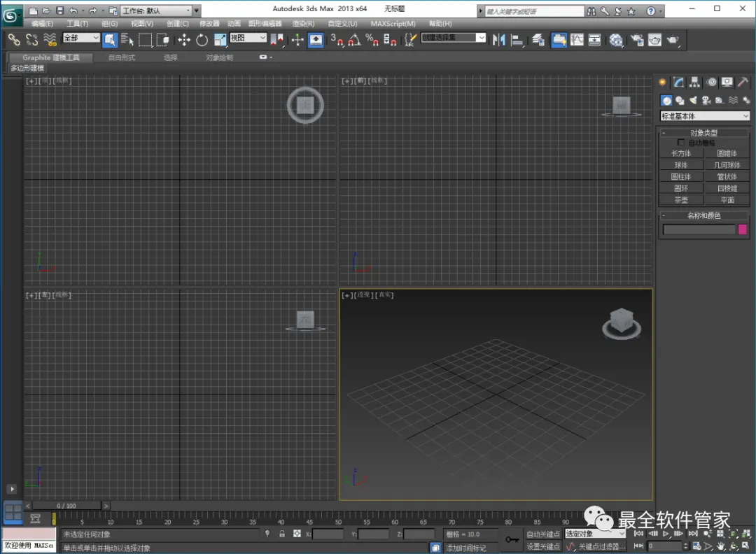Switch to the Utilities hammer panel
Viewport: 756px width, 554px height.
coord(743,82)
